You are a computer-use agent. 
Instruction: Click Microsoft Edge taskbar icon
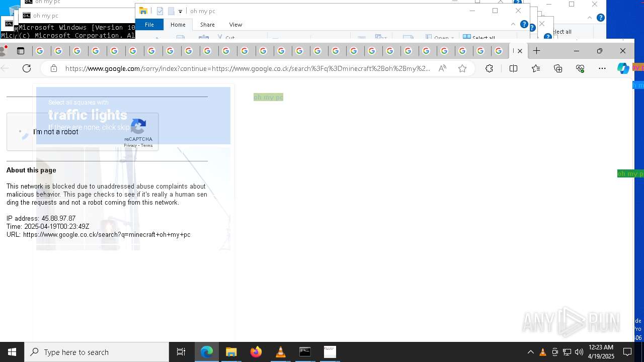(x=207, y=352)
